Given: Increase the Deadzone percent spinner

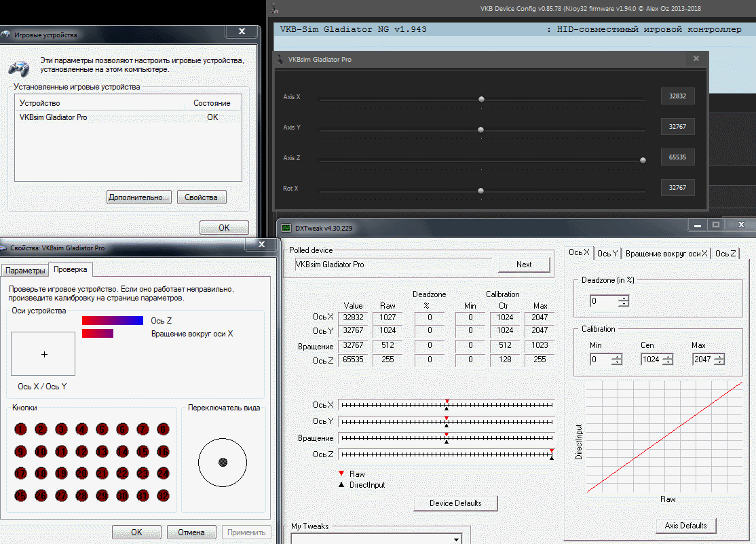Looking at the screenshot, I should (623, 298).
